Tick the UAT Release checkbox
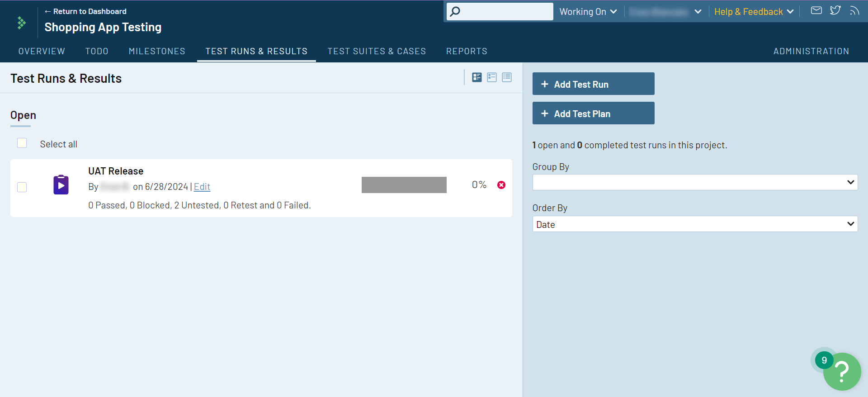This screenshot has width=868, height=397. coord(22,187)
